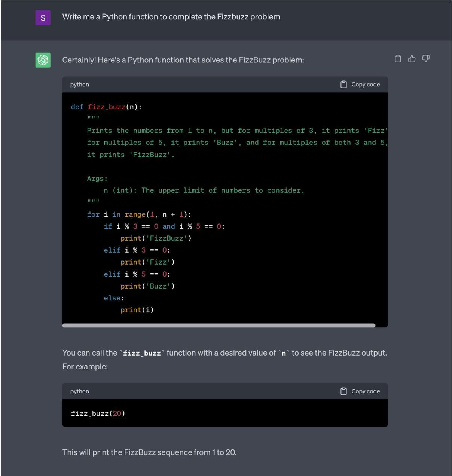452x476 pixels.
Task: Click the green ChatGPT logo avatar
Action: click(x=43, y=60)
